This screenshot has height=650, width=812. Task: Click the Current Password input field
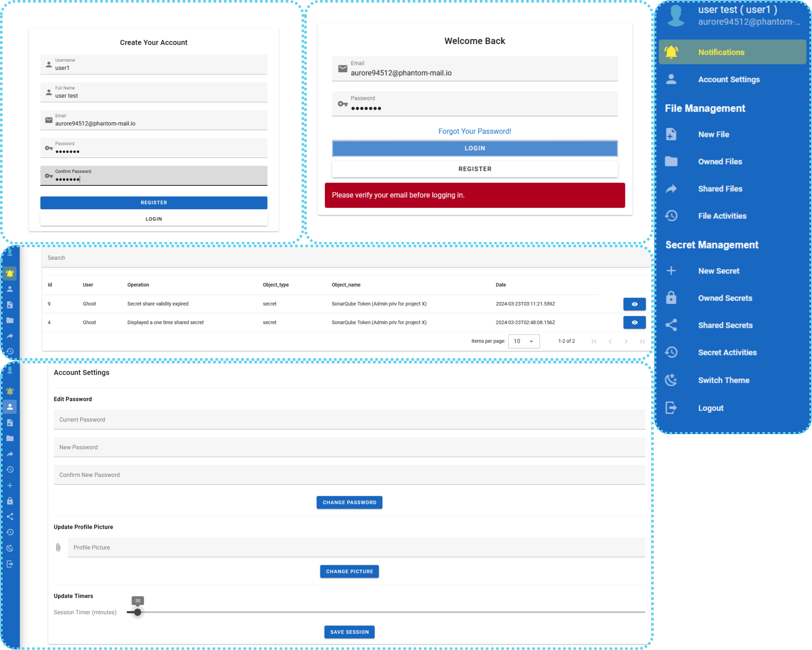(350, 420)
